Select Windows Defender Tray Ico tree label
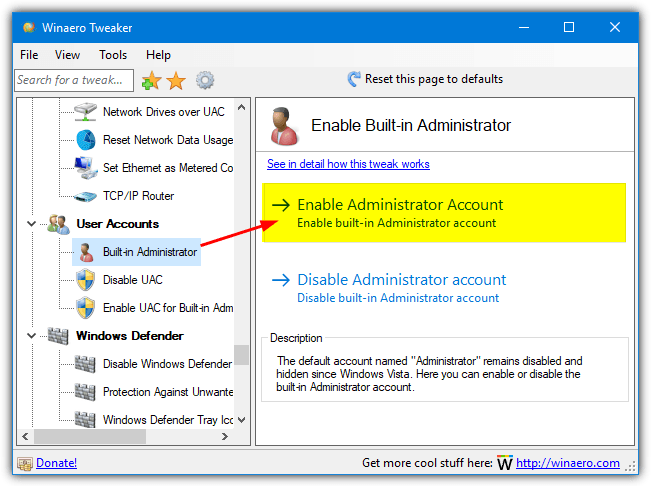Screen dimensions: 651x486 pos(168,420)
